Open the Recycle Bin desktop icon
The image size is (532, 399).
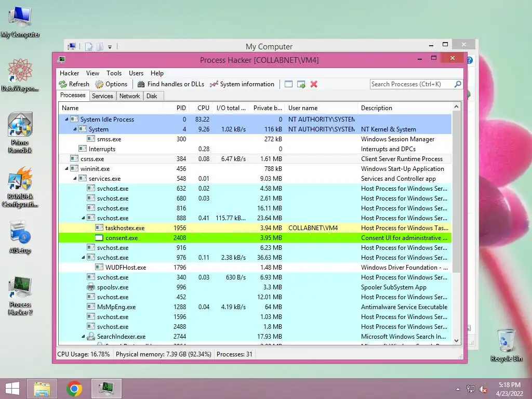coord(506,345)
